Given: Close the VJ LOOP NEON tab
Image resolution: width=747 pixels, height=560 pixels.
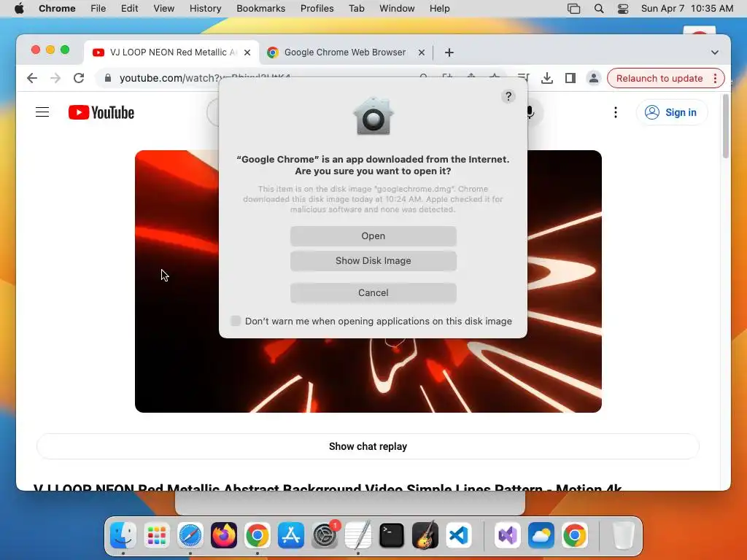Looking at the screenshot, I should pyautogui.click(x=247, y=52).
